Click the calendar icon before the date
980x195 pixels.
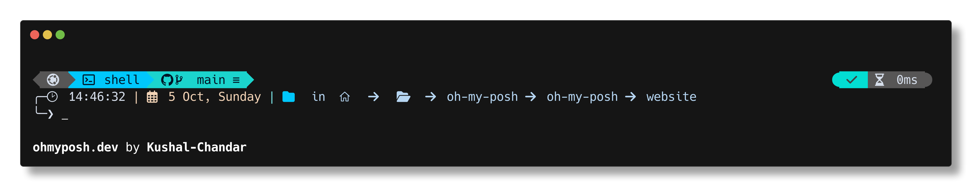coord(152,97)
